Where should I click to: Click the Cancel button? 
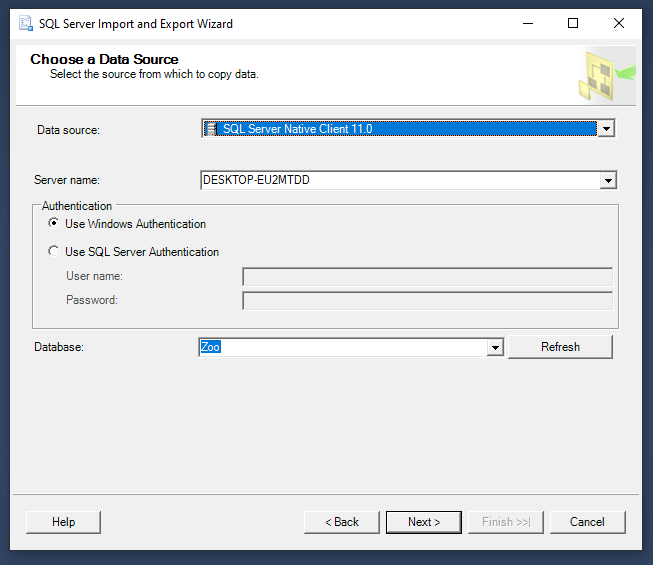587,522
